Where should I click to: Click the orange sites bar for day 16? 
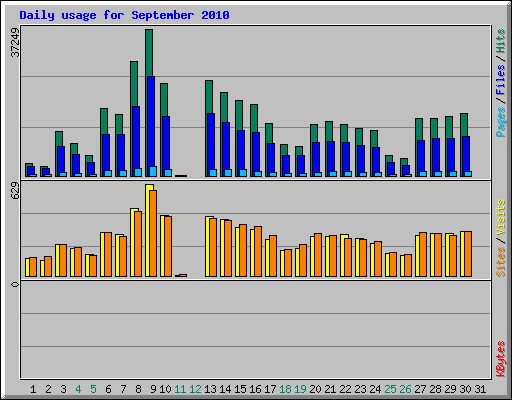(x=258, y=251)
